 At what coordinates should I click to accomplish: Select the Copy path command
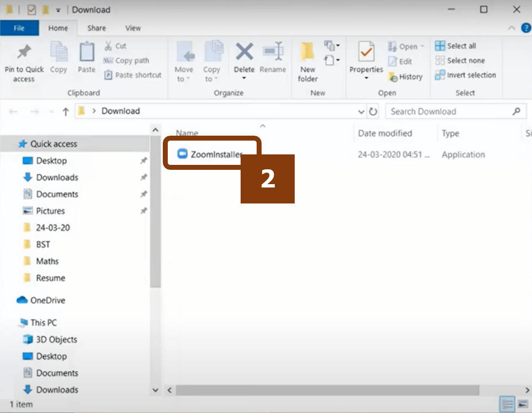click(x=126, y=60)
